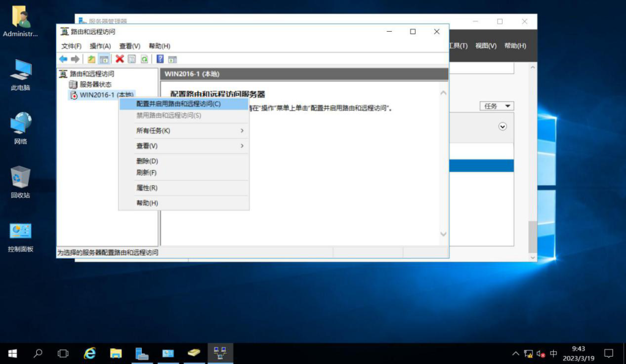The image size is (626, 364).
Task: Select the 服务器状态 tree node
Action: [x=95, y=84]
